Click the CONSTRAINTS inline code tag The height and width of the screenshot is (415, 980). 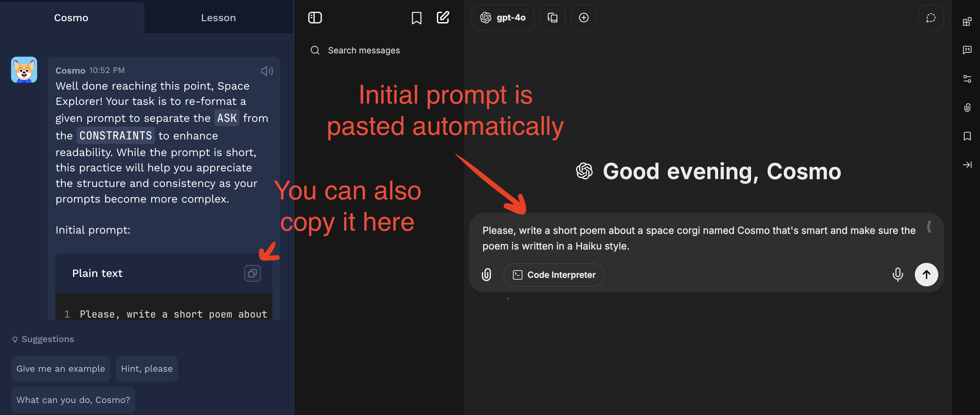tap(115, 136)
